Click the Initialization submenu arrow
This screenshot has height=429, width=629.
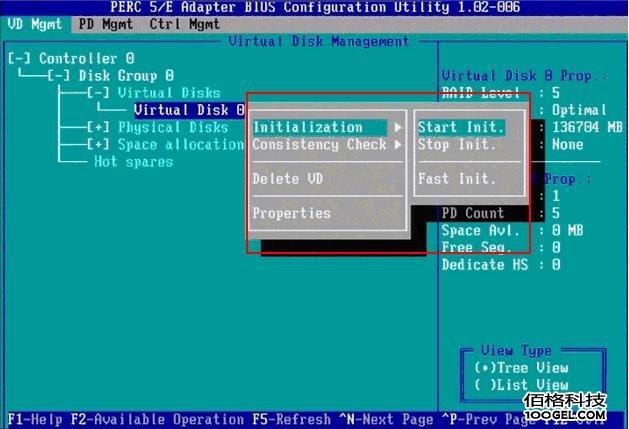click(398, 128)
